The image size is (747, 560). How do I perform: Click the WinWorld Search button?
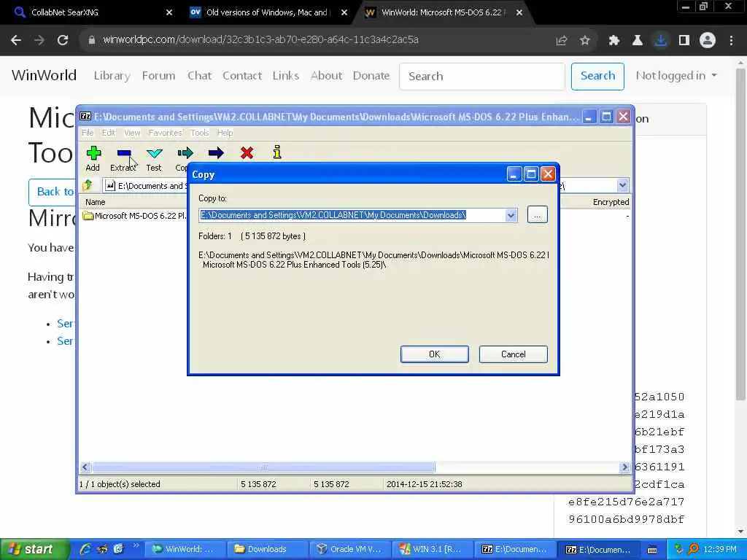(x=597, y=76)
